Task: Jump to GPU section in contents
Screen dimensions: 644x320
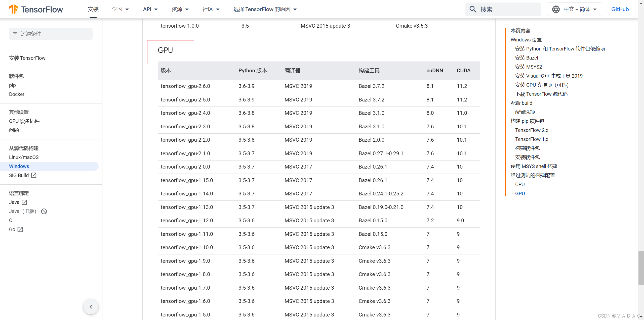Action: pyautogui.click(x=520, y=193)
